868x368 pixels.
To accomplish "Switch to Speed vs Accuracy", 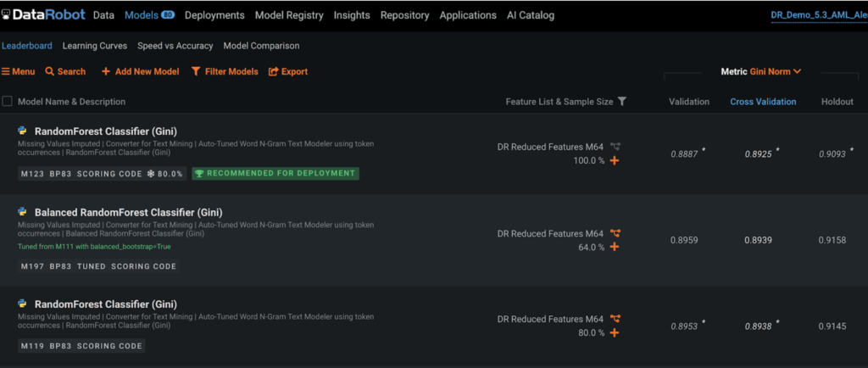I will pos(175,46).
